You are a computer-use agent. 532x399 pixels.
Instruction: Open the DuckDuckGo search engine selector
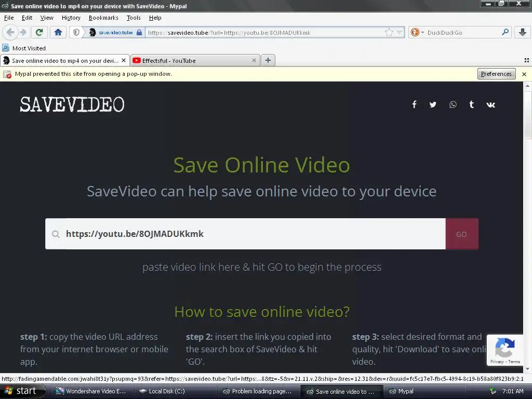click(417, 32)
